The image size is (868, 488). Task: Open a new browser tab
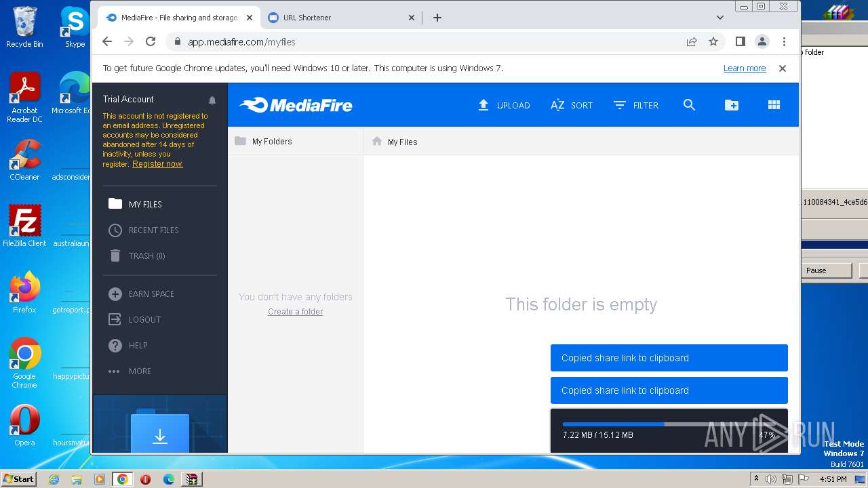point(437,18)
